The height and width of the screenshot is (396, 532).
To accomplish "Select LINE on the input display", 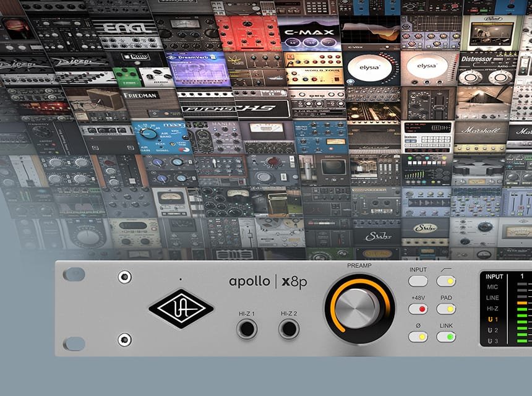I will [x=492, y=298].
